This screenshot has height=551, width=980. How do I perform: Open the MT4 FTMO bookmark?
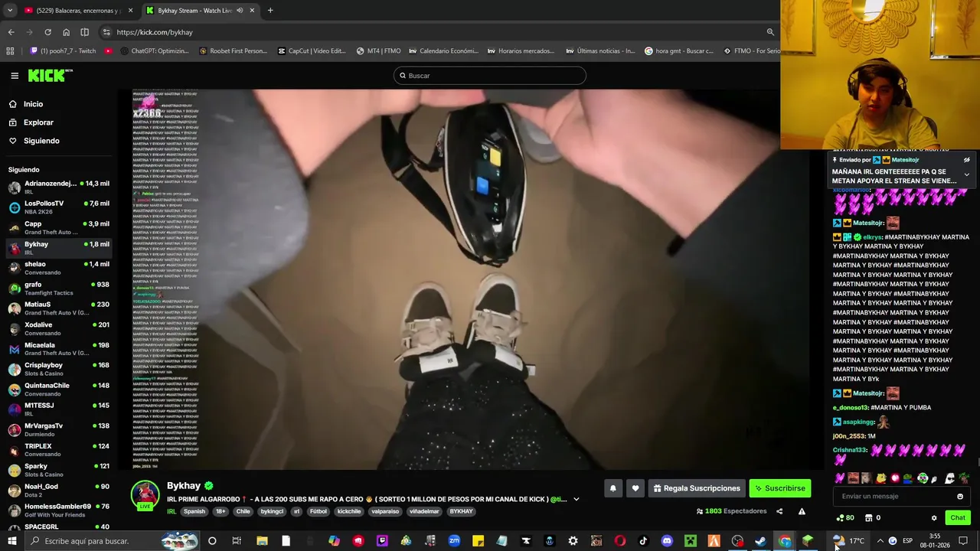coord(378,51)
